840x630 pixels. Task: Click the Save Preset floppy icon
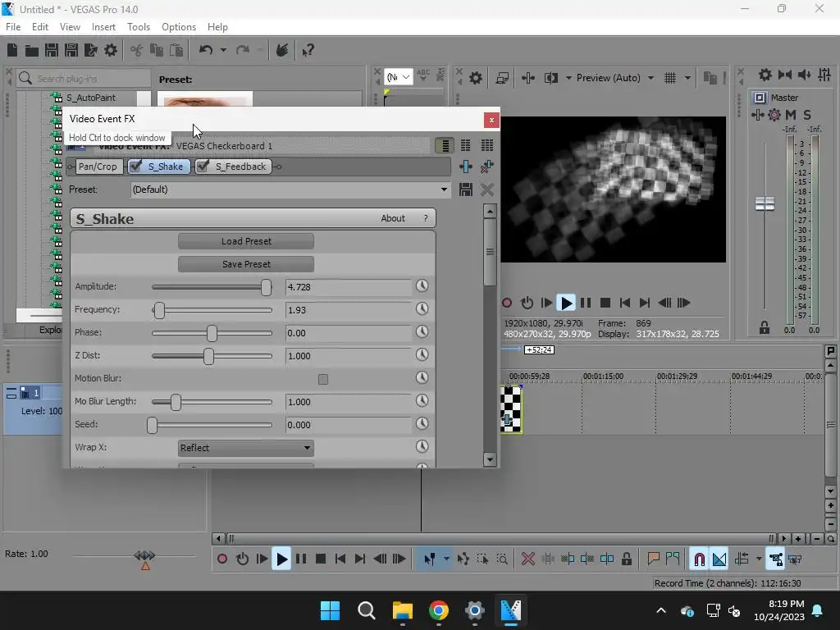[x=466, y=189]
